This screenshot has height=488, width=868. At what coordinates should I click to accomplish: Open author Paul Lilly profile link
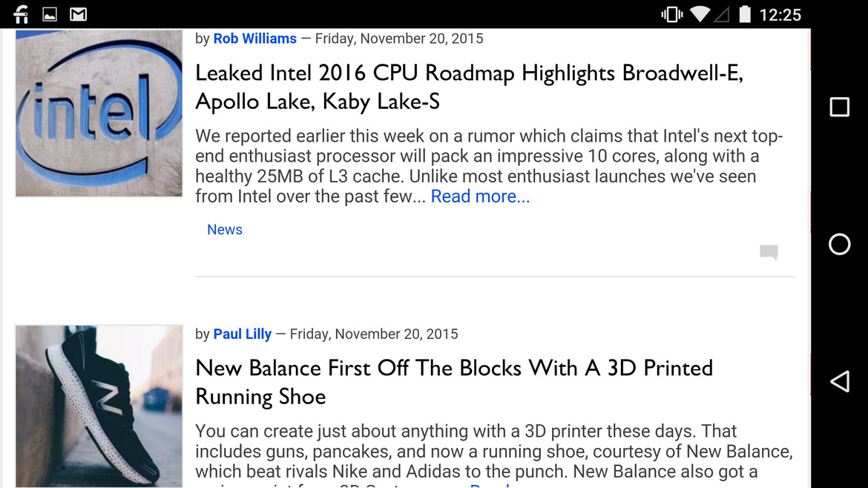coord(243,334)
